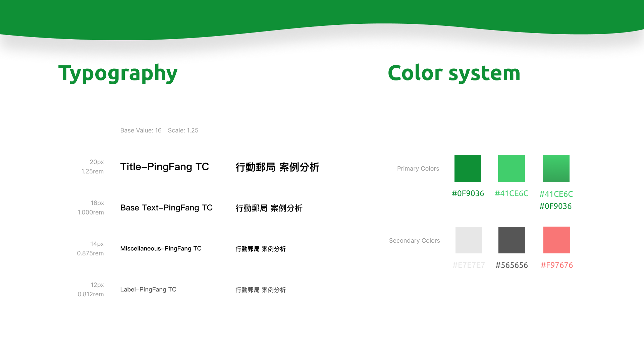Select the Base Value: 16 text
Image resolution: width=644 pixels, height=362 pixels.
tap(141, 130)
